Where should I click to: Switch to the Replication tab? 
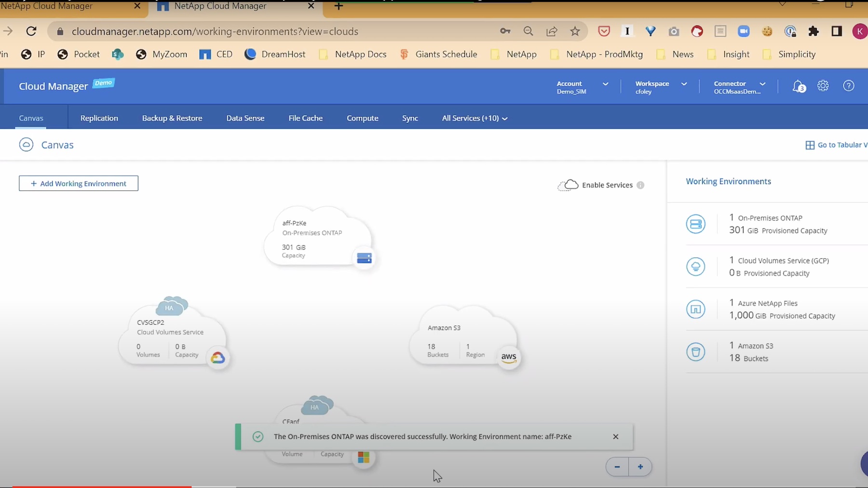99,118
